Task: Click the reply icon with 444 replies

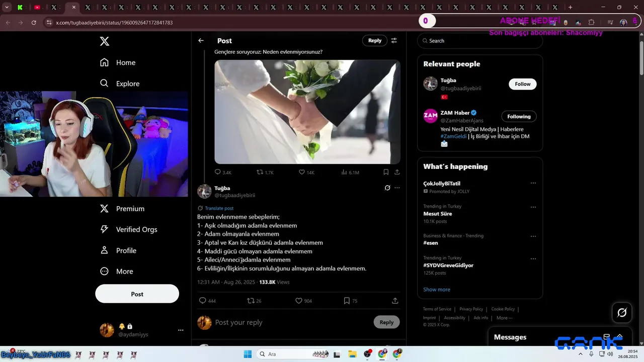Action: [203, 301]
